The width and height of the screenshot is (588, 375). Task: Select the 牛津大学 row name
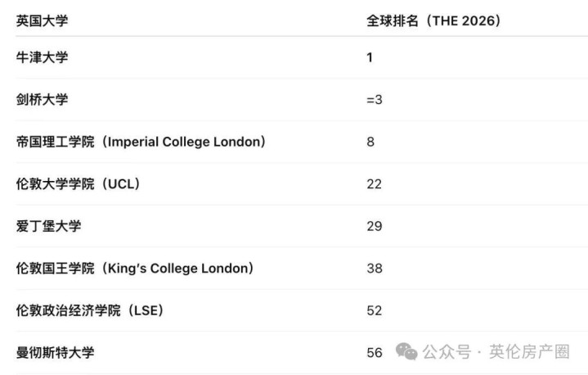(x=42, y=57)
